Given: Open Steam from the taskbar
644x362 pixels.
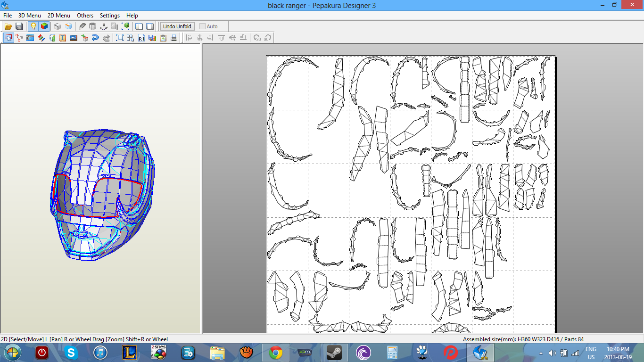Looking at the screenshot, I should [x=334, y=353].
